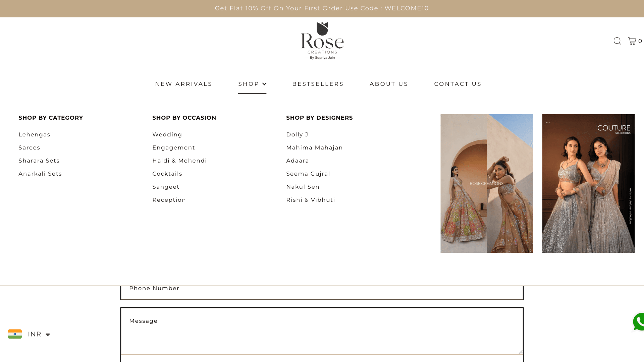Image resolution: width=644 pixels, height=362 pixels.
Task: Open the WhatsApp chat widget
Action: click(x=638, y=322)
